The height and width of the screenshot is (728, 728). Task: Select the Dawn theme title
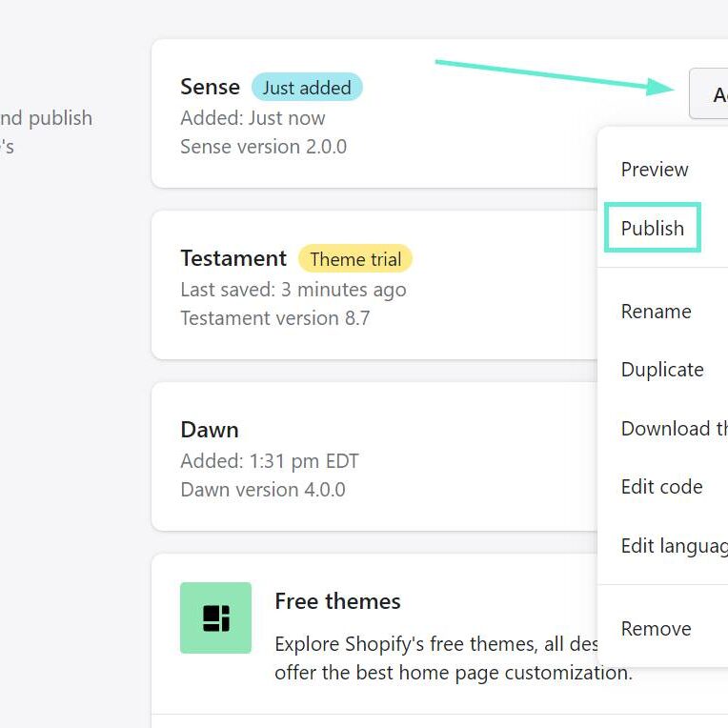(210, 430)
